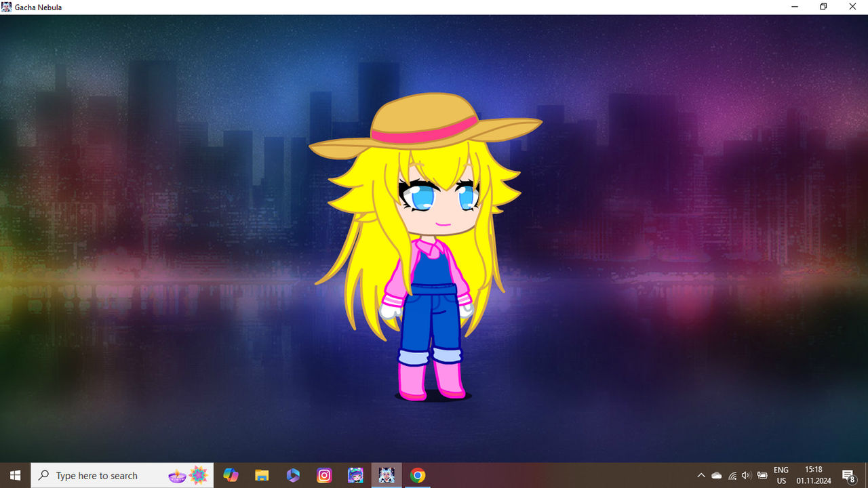Open the OneDrive cloud tray icon
The width and height of the screenshot is (868, 488).
[717, 476]
